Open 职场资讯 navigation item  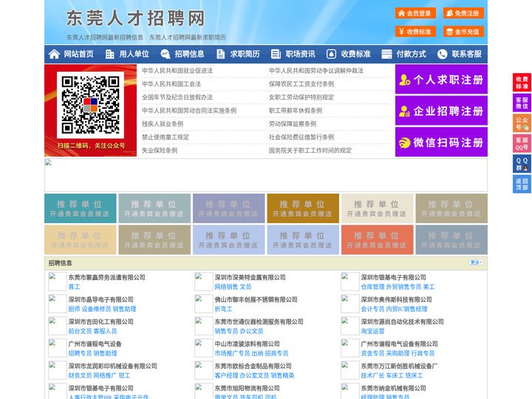pyautogui.click(x=300, y=54)
